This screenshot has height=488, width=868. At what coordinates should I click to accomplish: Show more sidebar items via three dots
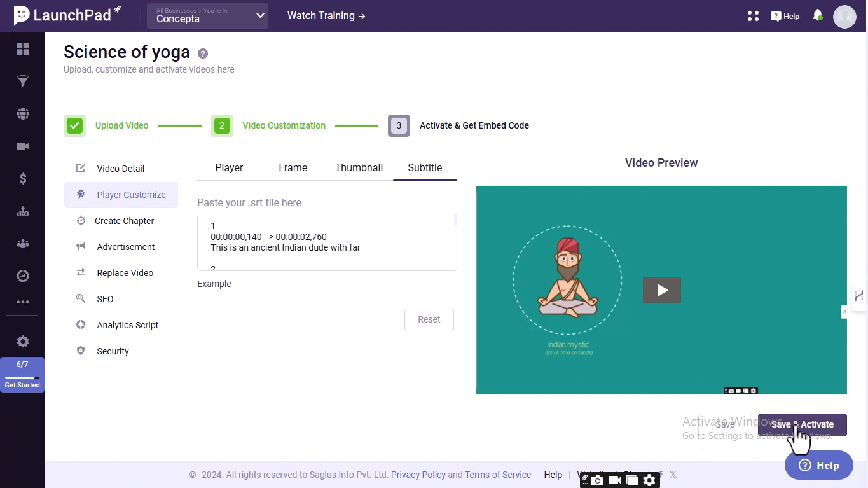click(23, 303)
